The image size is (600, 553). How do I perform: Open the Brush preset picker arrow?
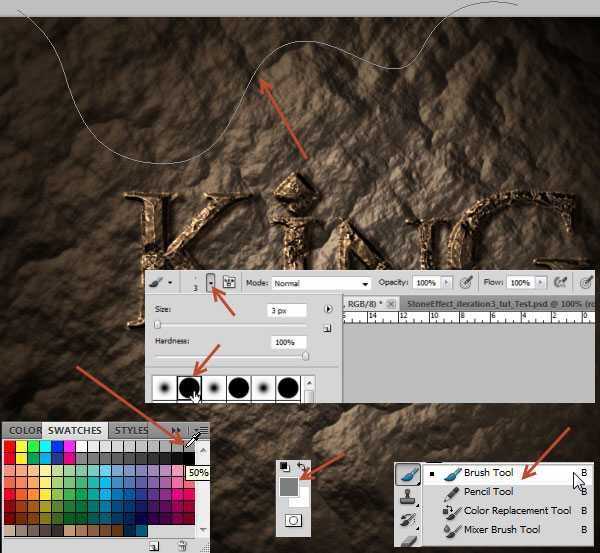209,283
